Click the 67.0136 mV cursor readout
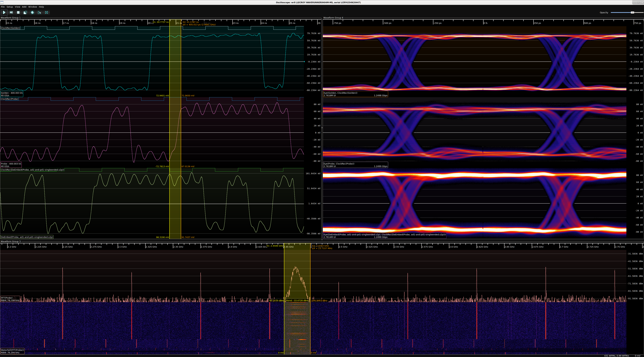The height and width of the screenshot is (357, 644). click(188, 166)
